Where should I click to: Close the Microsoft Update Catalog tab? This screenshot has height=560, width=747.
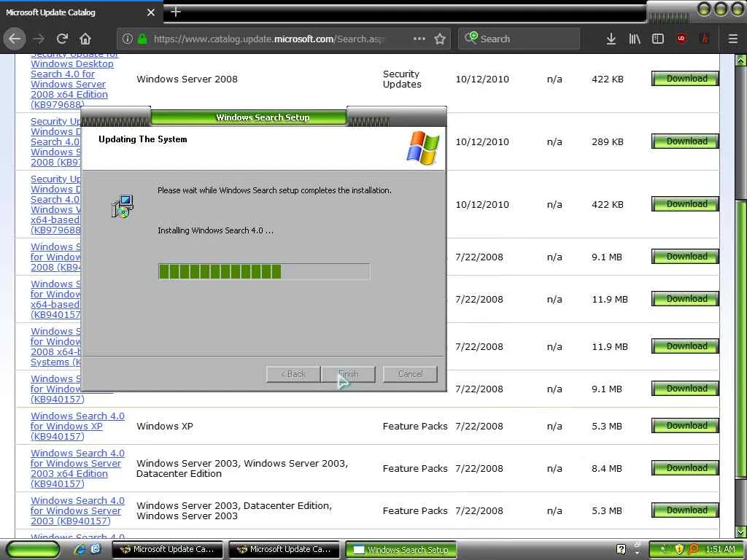[x=151, y=12]
